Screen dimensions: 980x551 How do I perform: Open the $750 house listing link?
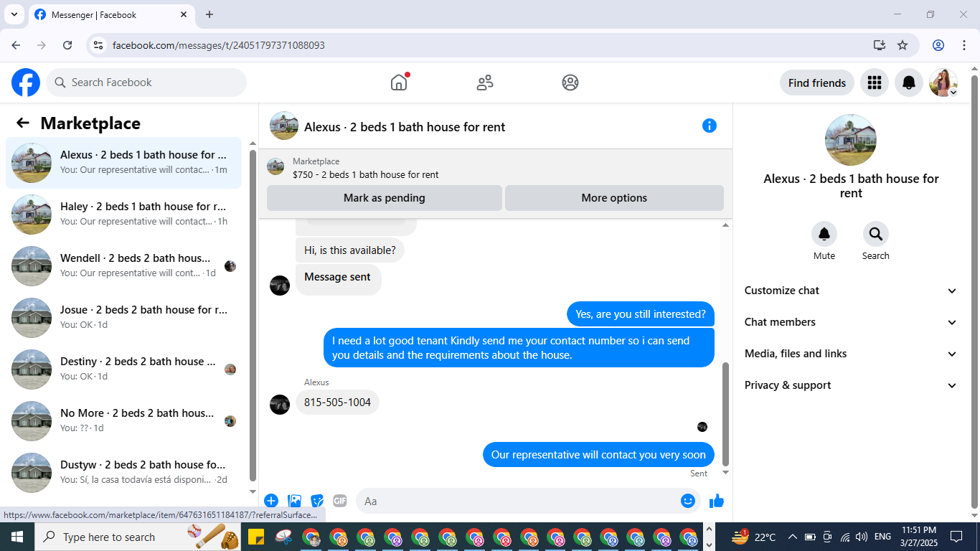tap(366, 174)
